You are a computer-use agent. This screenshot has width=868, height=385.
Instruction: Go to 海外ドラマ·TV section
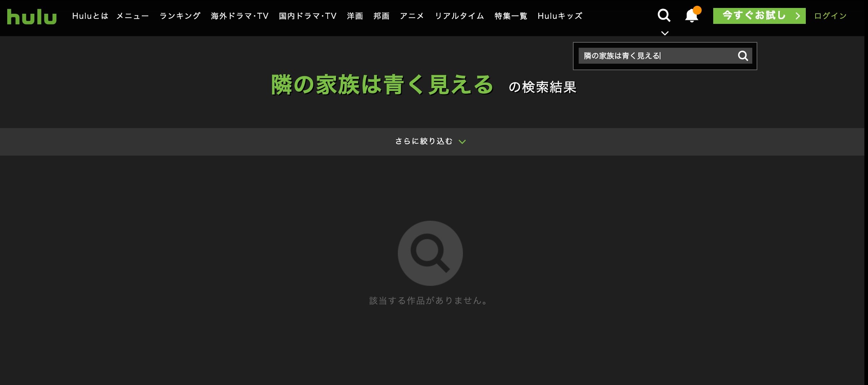coord(240,16)
